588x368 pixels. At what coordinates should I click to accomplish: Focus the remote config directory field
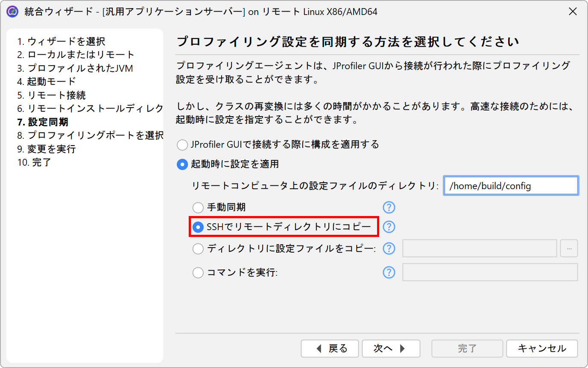[511, 186]
